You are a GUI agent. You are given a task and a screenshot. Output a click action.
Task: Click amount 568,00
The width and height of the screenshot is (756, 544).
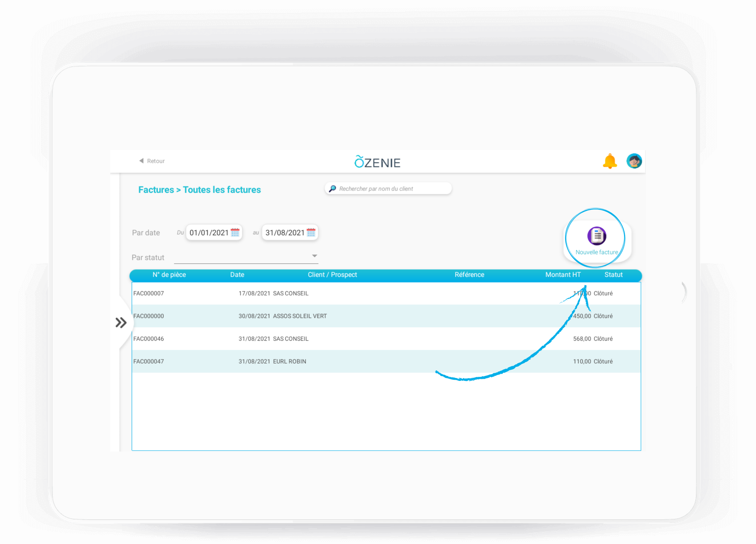582,339
